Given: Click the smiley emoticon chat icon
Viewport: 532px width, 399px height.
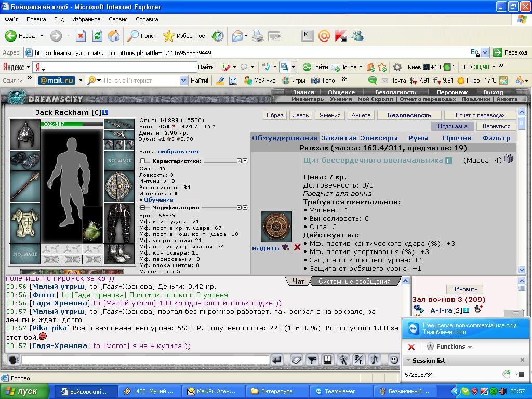Looking at the screenshot, I should (x=394, y=360).
